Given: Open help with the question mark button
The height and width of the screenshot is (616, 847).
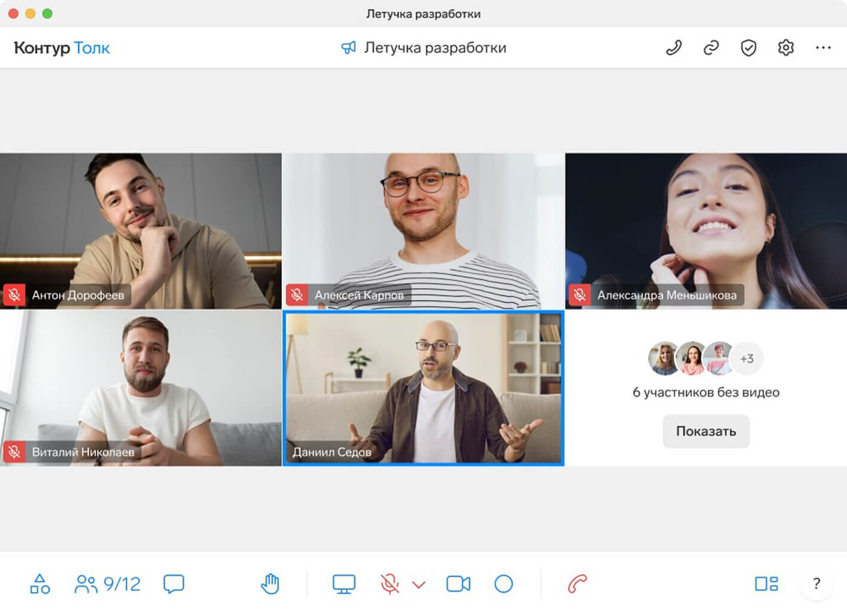Looking at the screenshot, I should (817, 584).
